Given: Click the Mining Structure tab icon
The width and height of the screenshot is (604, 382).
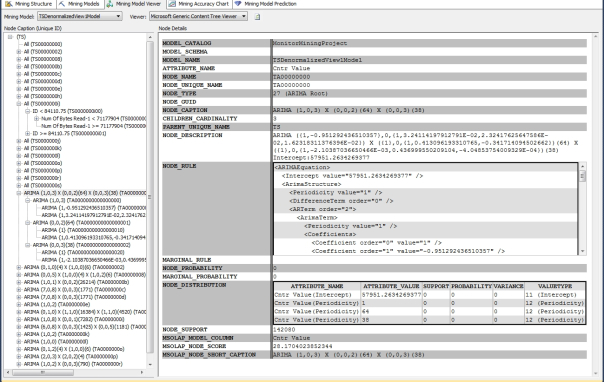Looking at the screenshot, I should pos(8,4).
